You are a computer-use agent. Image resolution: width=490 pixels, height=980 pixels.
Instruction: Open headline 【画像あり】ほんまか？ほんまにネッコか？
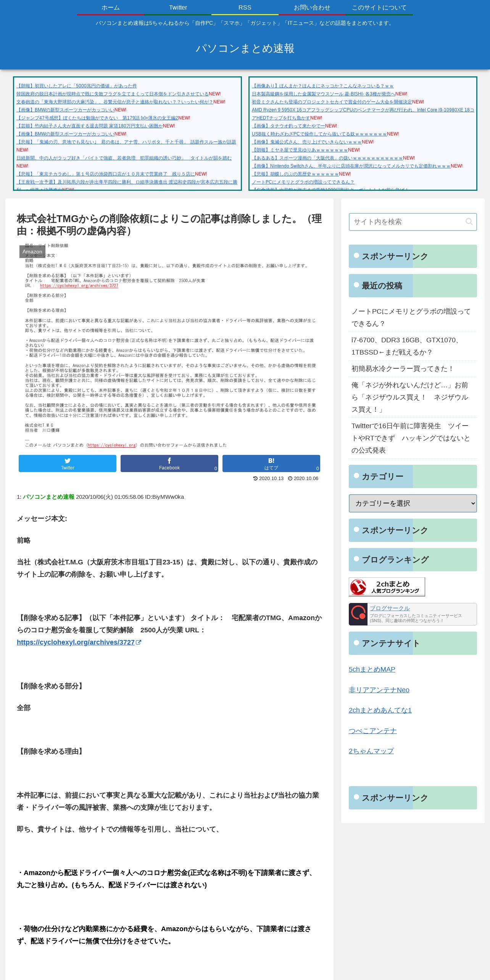click(322, 86)
